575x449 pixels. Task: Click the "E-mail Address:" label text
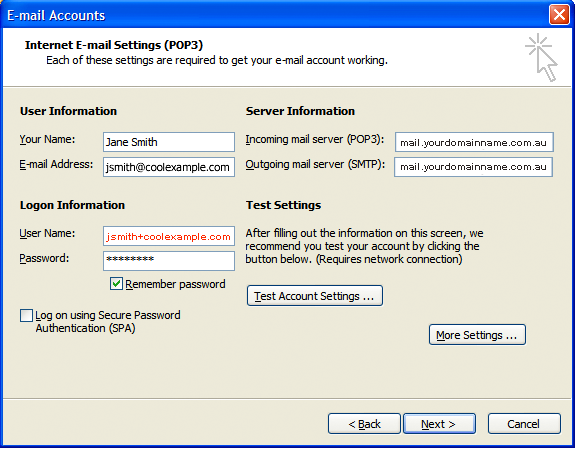click(x=56, y=164)
